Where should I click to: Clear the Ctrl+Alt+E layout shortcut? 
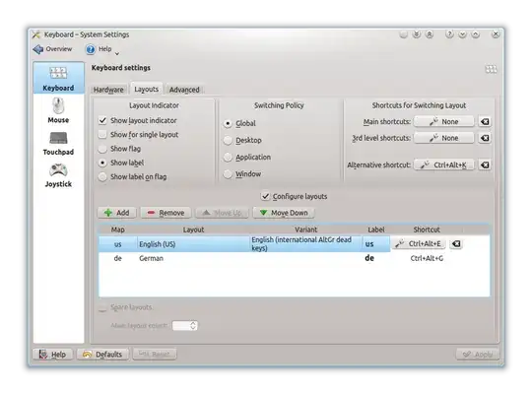[x=456, y=243]
